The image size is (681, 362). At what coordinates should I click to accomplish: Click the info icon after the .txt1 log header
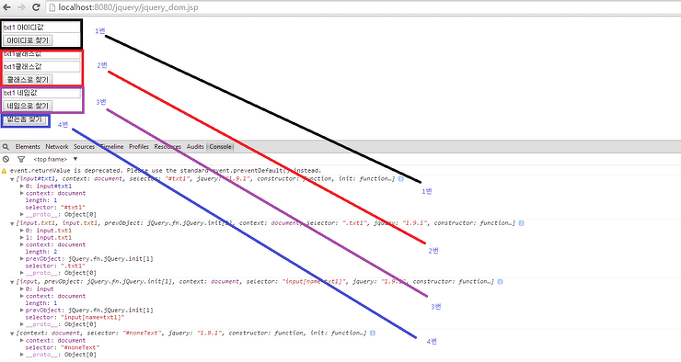[521, 223]
